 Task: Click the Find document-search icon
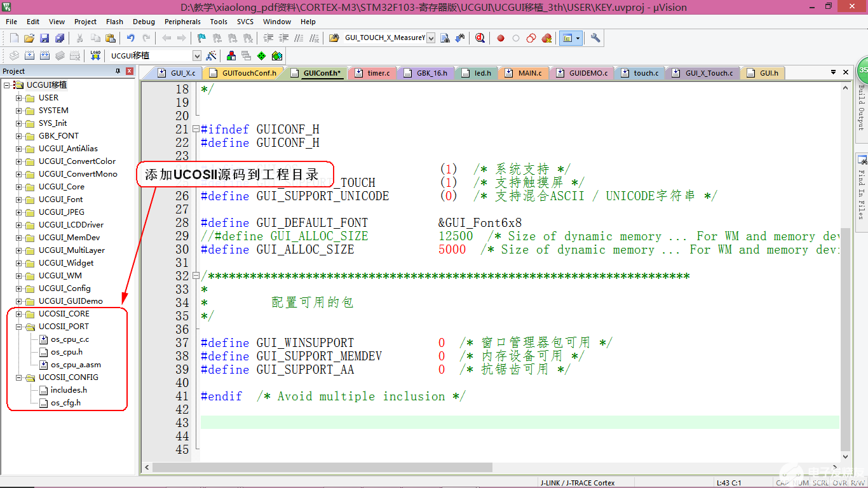pos(445,38)
